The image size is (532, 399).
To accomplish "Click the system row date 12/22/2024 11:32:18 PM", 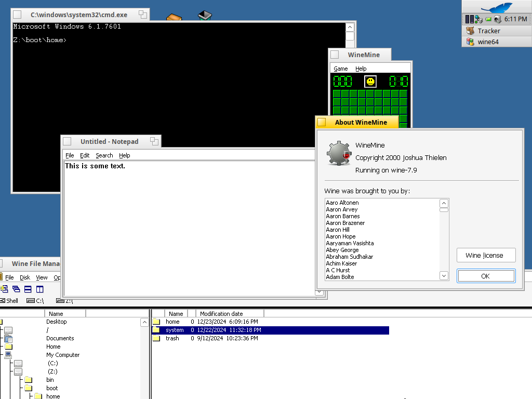I will coord(229,330).
